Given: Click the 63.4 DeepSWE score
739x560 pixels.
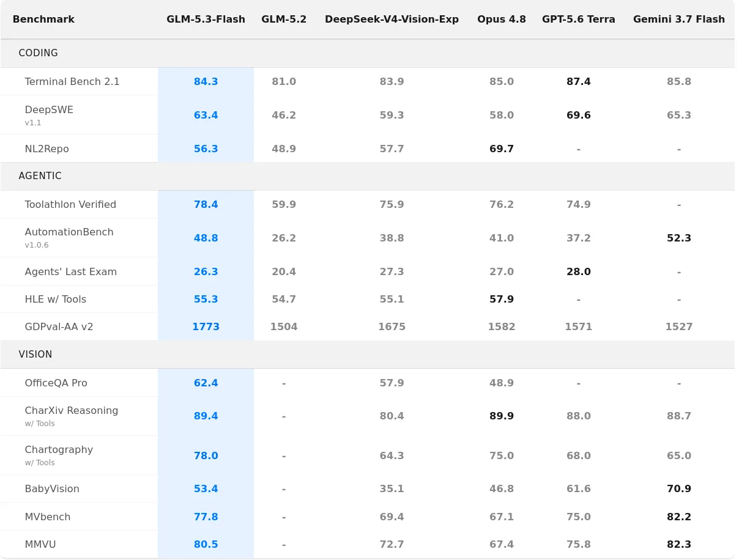Looking at the screenshot, I should click(206, 116).
